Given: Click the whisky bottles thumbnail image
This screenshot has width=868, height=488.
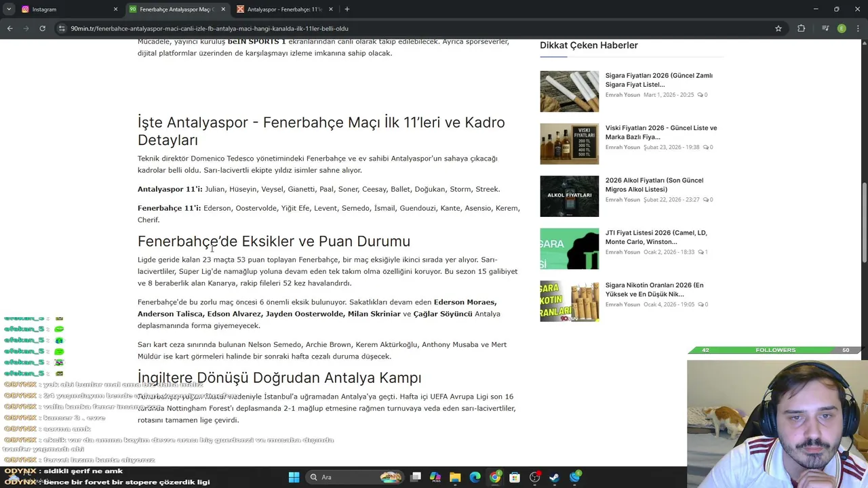Looking at the screenshot, I should pyautogui.click(x=569, y=144).
